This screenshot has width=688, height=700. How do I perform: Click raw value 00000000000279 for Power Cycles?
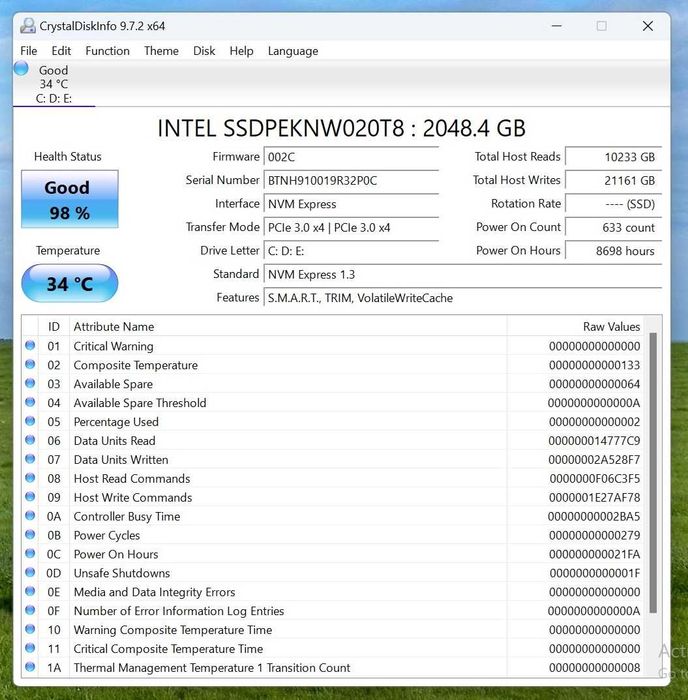(594, 535)
